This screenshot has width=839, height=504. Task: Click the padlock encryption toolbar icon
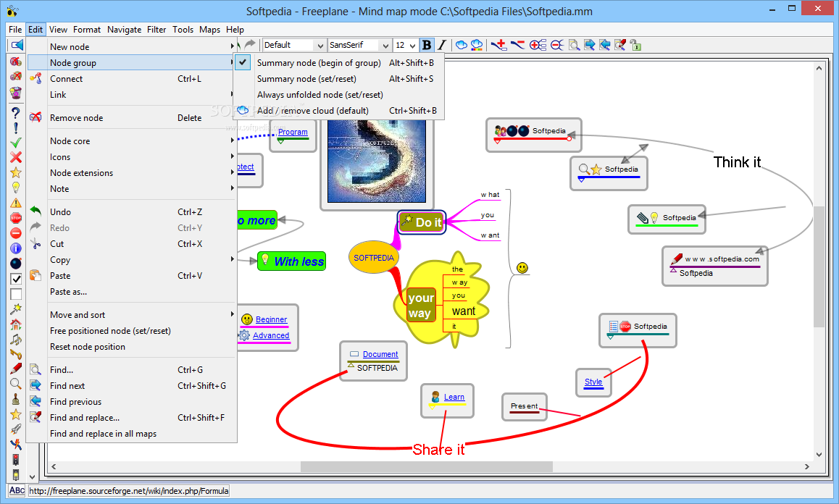point(635,45)
